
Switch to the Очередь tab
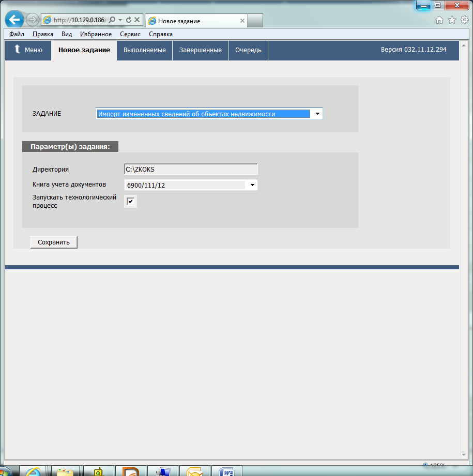[x=248, y=50]
